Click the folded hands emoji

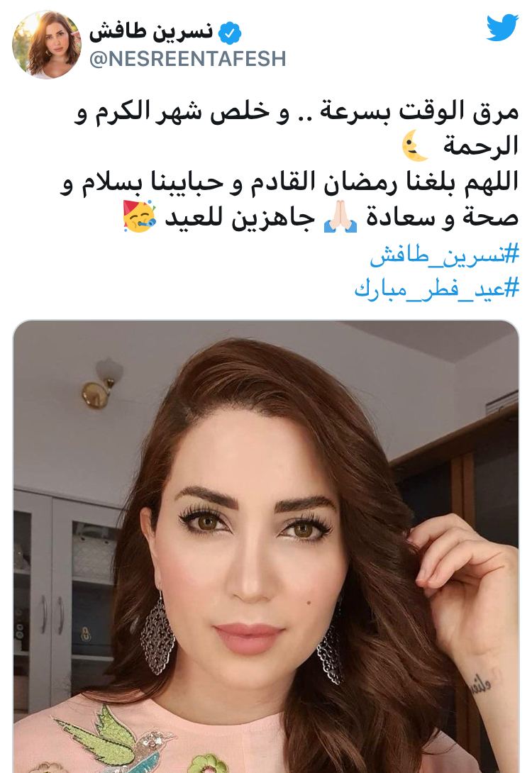(x=340, y=217)
